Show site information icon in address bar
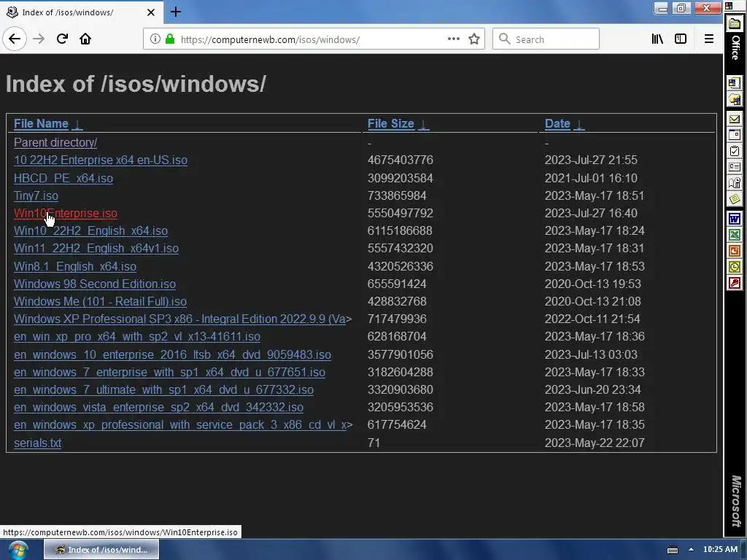 click(x=155, y=39)
